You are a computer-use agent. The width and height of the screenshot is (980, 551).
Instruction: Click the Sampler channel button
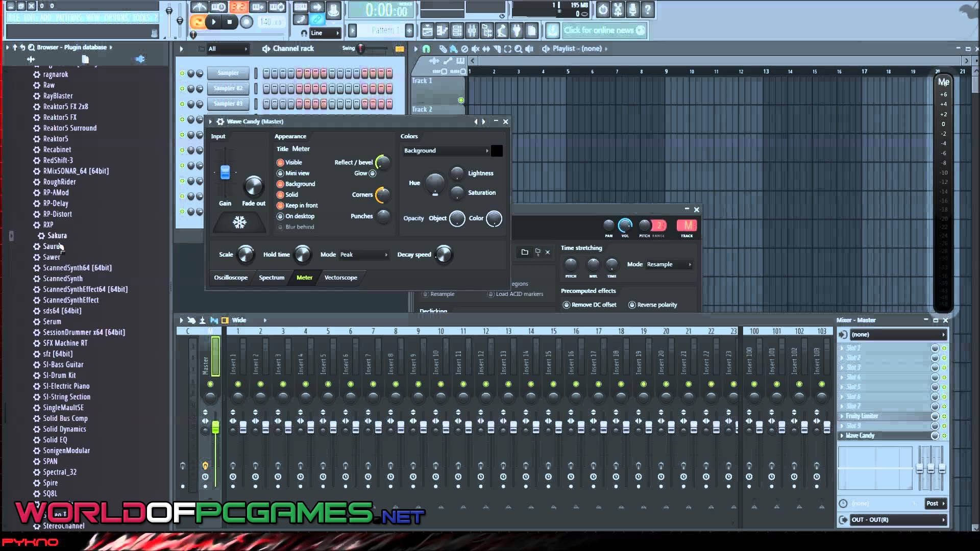[228, 73]
